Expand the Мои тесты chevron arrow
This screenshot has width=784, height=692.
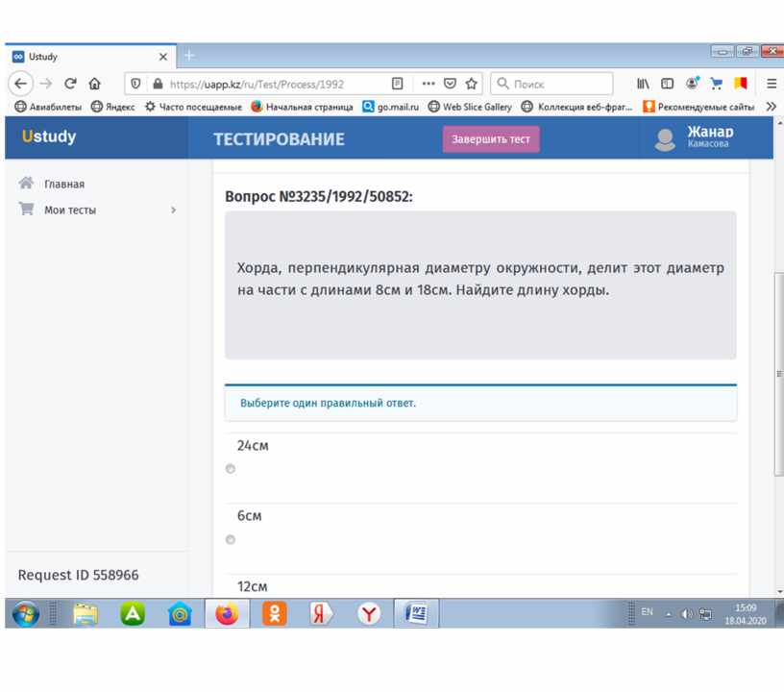tap(174, 210)
